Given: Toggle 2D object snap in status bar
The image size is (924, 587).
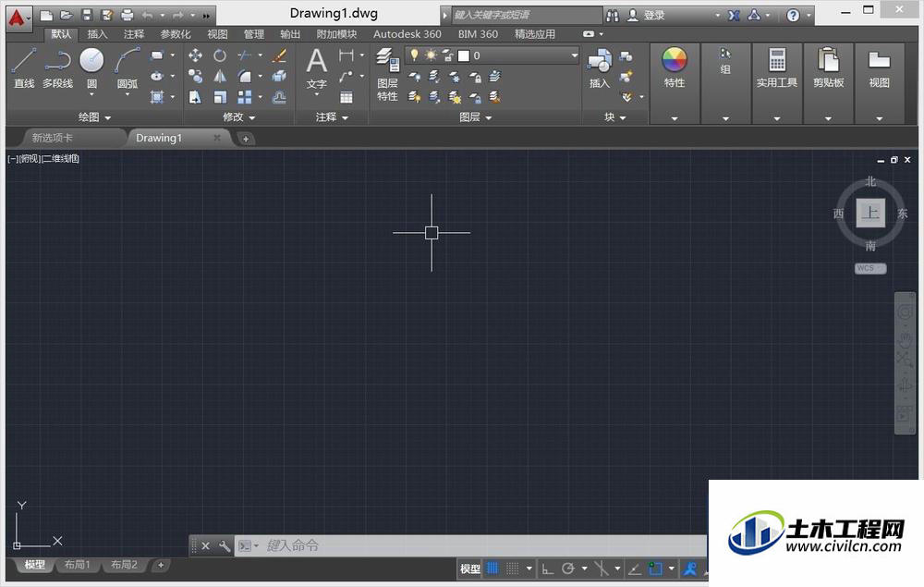Looking at the screenshot, I should (655, 569).
